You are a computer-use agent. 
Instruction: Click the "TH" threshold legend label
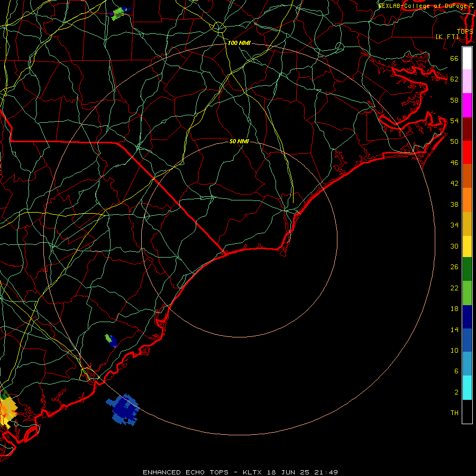point(454,413)
